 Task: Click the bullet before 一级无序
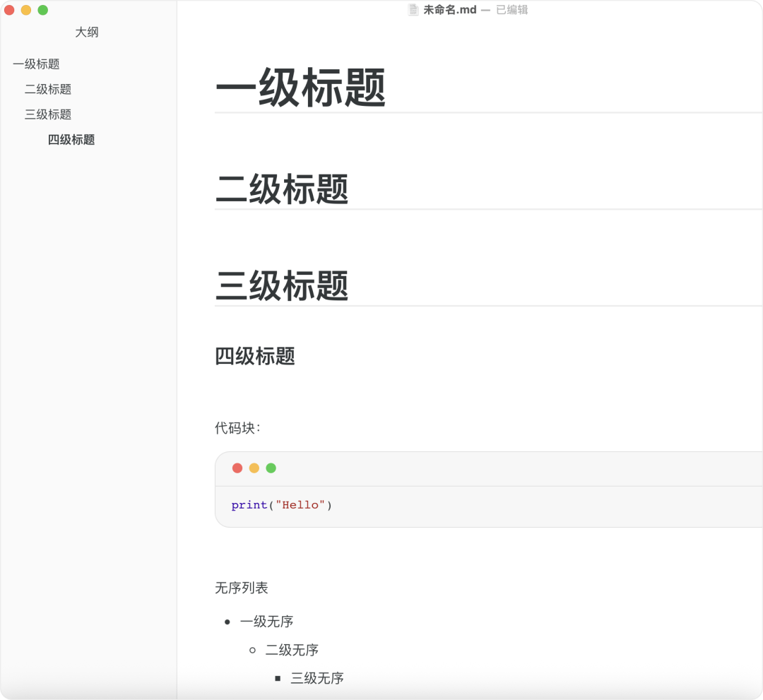tap(227, 622)
